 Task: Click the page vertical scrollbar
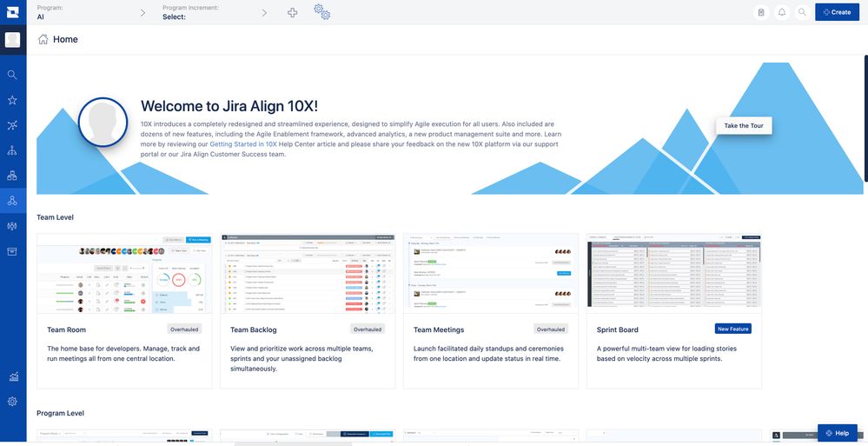(865, 117)
